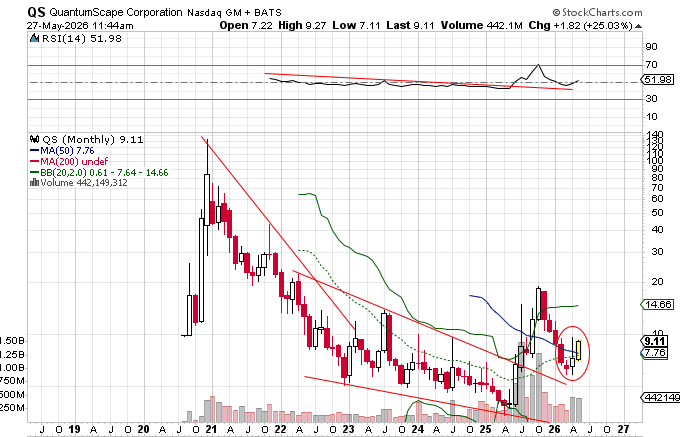Click the blue MA(50) legend line swatch

click(x=34, y=151)
